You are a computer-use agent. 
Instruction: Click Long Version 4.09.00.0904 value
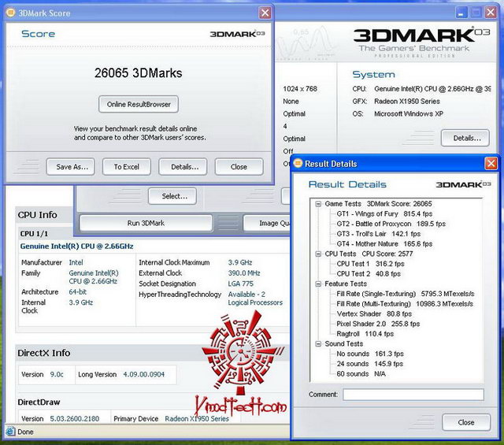[x=143, y=374]
